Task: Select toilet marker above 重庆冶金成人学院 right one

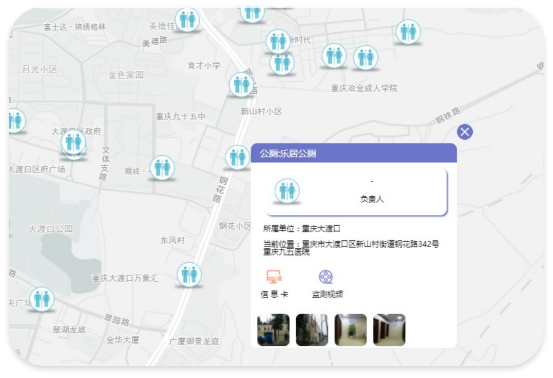Action: [366, 57]
